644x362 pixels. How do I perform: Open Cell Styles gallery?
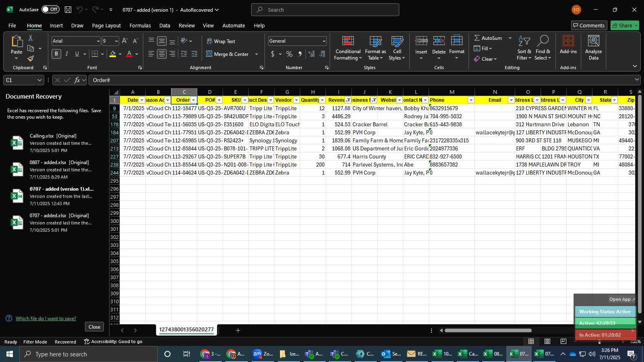pyautogui.click(x=397, y=48)
